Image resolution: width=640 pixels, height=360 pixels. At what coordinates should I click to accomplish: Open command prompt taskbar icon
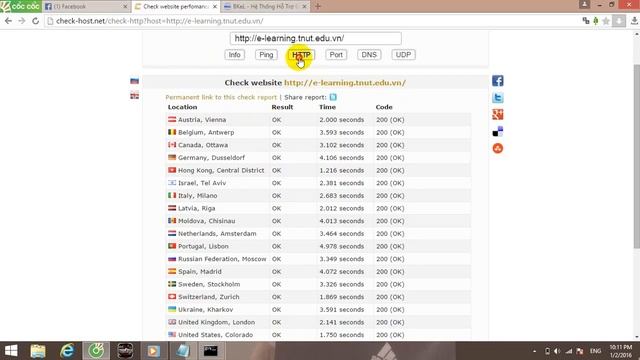pos(211,351)
